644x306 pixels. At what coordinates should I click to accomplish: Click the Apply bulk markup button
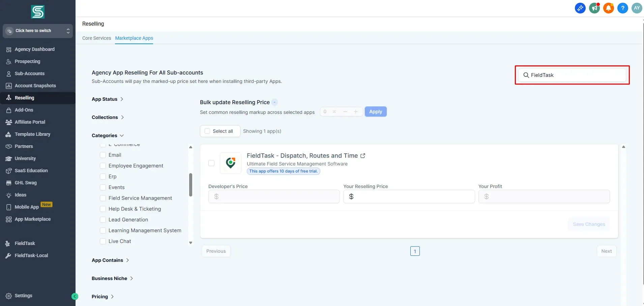[x=376, y=112]
